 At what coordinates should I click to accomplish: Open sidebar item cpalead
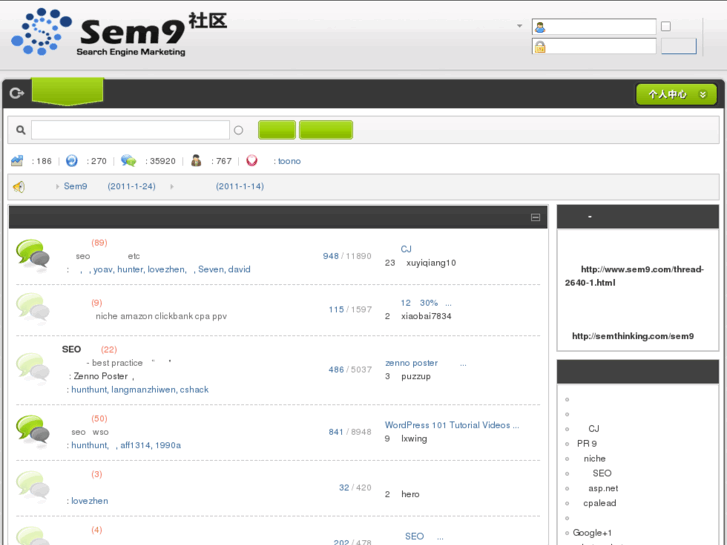click(599, 503)
